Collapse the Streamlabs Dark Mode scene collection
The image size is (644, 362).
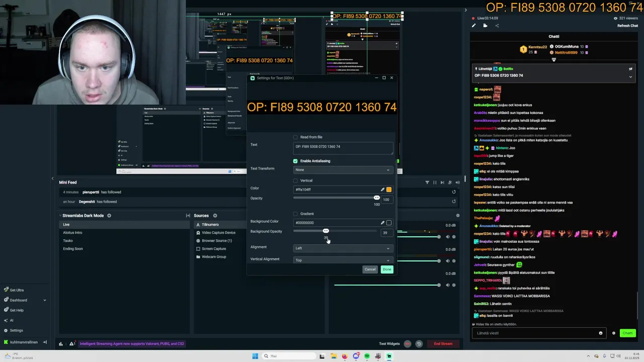(x=61, y=216)
